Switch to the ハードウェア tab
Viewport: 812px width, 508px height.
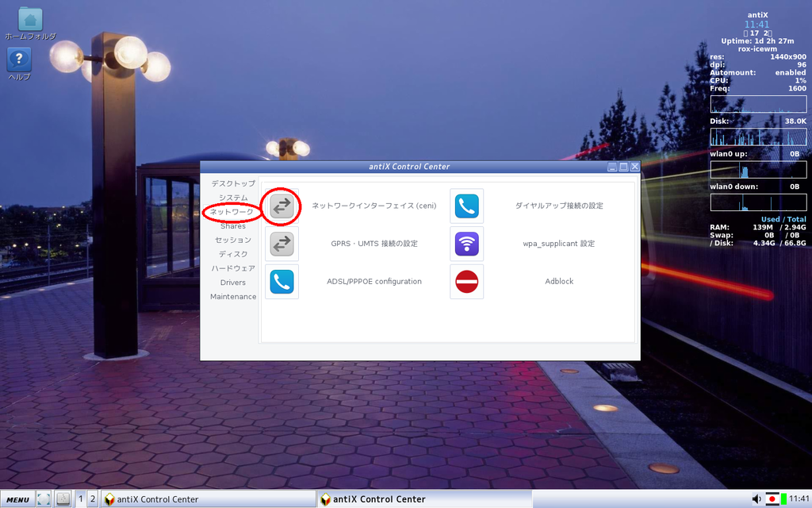point(233,268)
